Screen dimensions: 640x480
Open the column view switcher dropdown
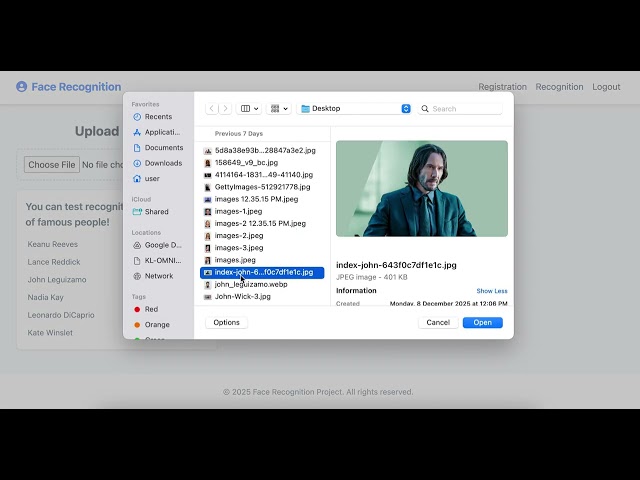(249, 109)
